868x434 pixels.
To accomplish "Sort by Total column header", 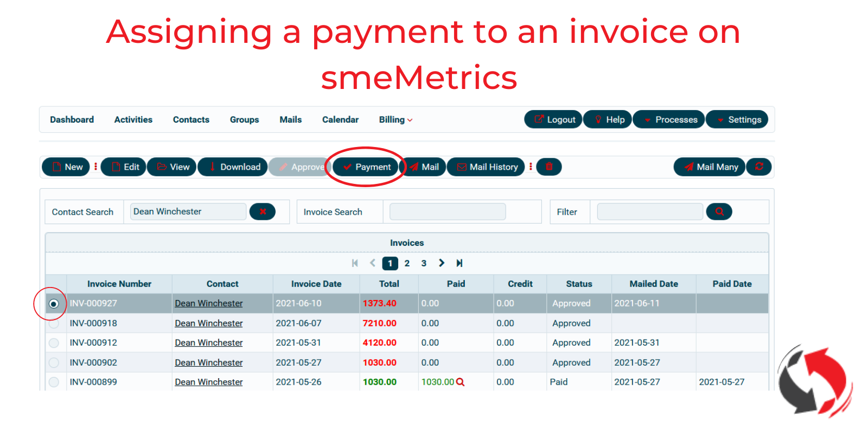I will coord(389,284).
